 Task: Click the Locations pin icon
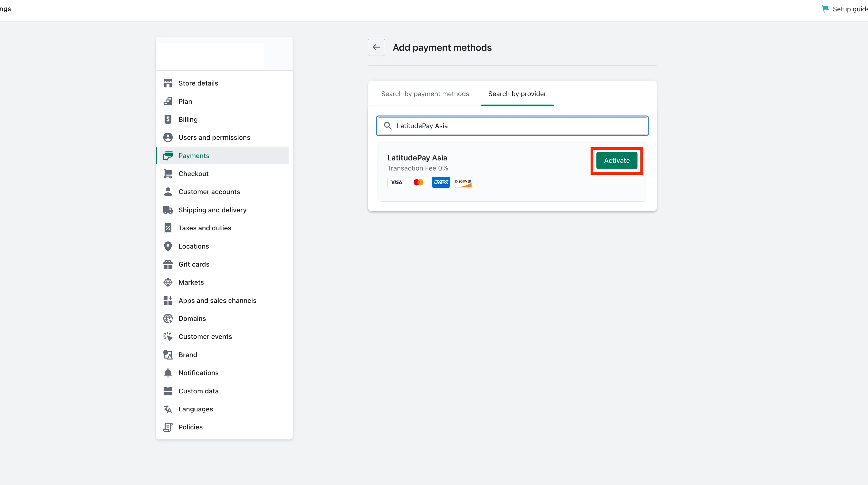point(168,246)
